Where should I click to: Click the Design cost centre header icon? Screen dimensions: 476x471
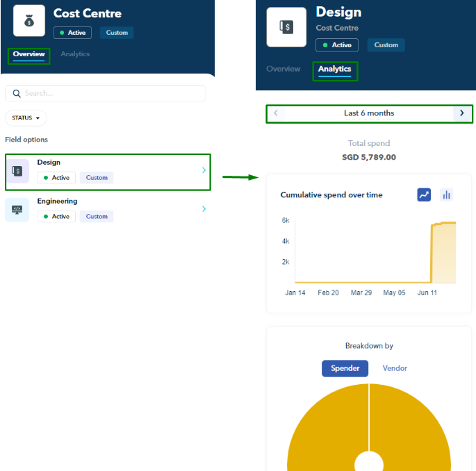pos(286,27)
